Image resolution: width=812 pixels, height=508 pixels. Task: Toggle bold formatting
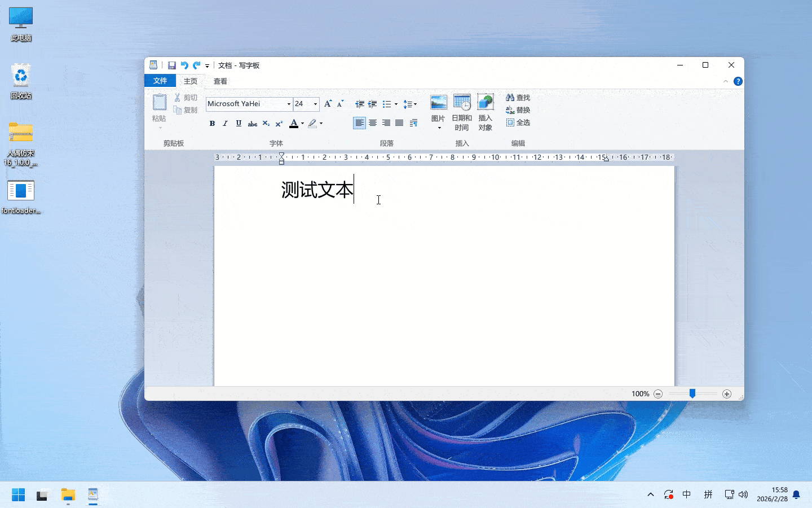(x=212, y=124)
